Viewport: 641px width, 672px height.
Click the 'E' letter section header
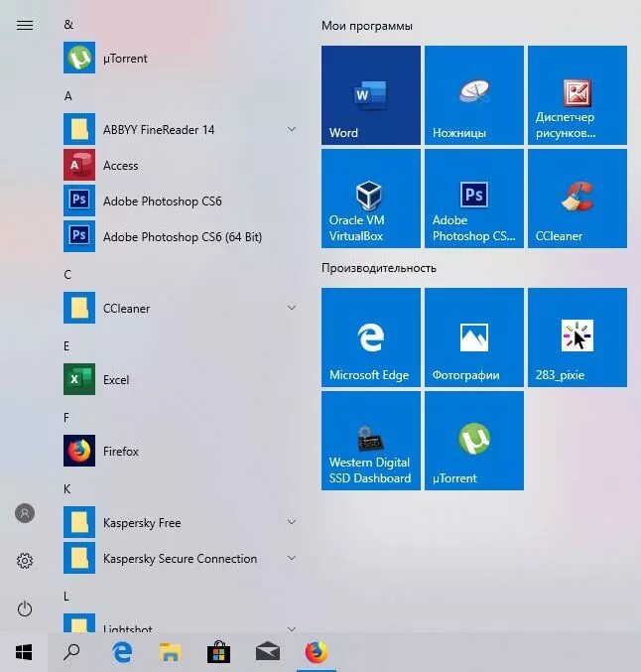[66, 345]
